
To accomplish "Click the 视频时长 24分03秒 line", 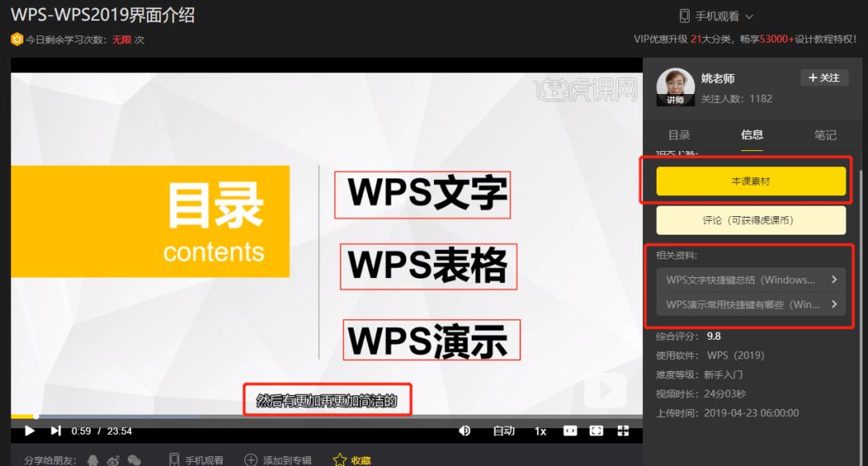I will click(701, 394).
